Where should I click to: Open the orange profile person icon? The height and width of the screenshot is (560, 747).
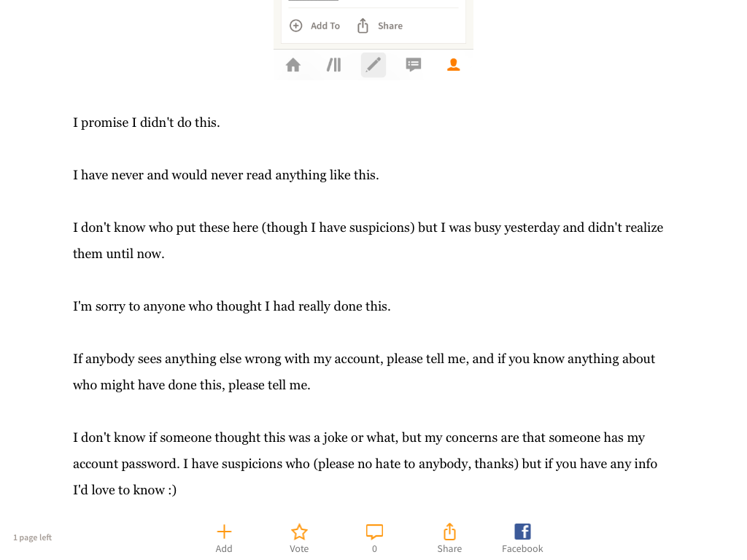[454, 65]
